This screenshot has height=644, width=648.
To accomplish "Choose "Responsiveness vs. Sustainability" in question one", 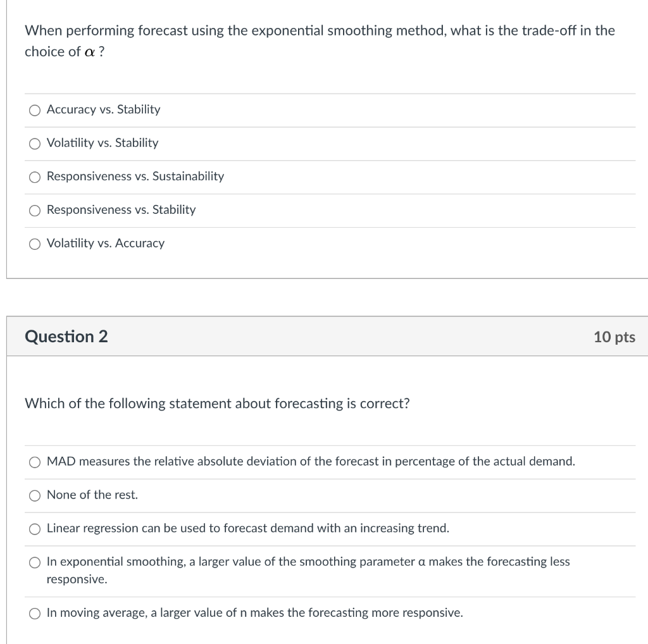I will tap(35, 177).
